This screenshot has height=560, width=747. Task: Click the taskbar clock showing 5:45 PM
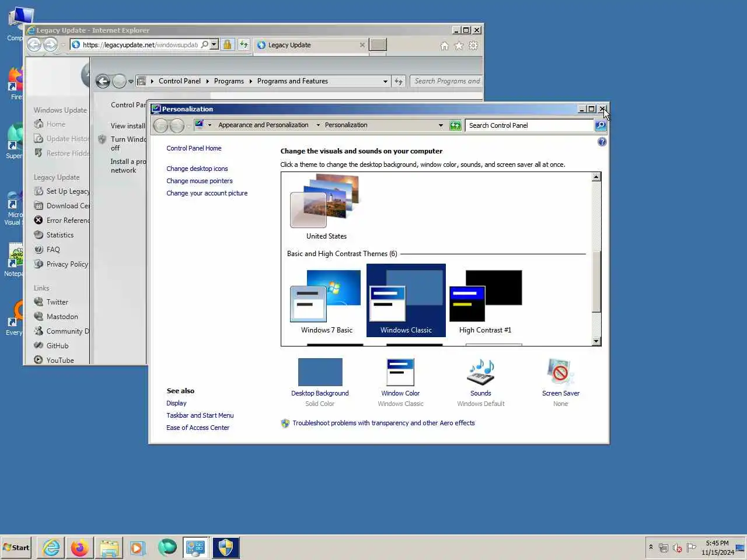click(717, 548)
